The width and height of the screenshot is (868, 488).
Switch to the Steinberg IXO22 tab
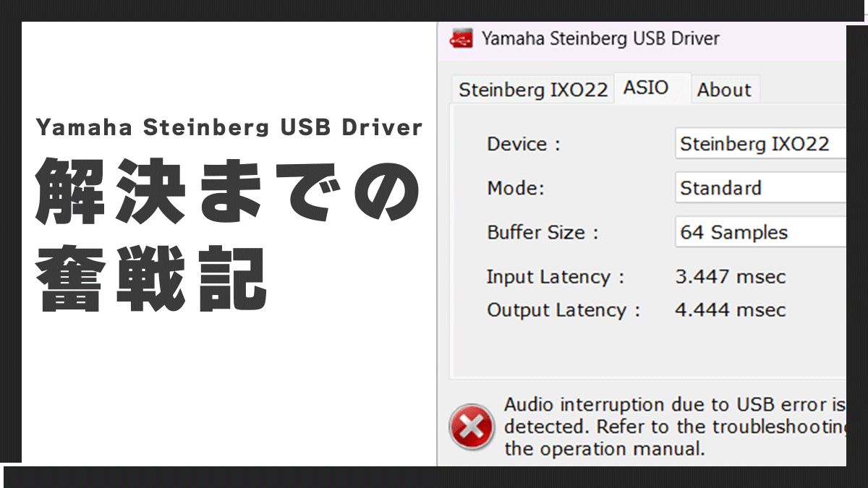coord(532,89)
